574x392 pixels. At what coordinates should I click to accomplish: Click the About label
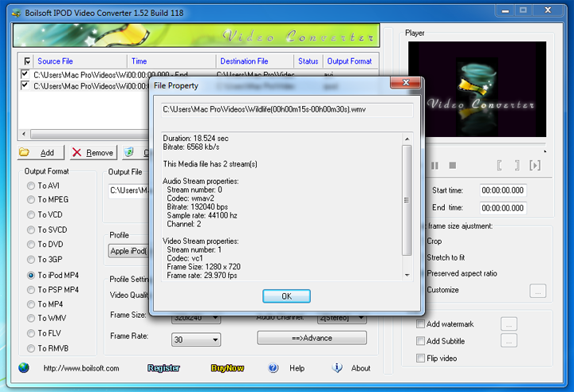(360, 368)
